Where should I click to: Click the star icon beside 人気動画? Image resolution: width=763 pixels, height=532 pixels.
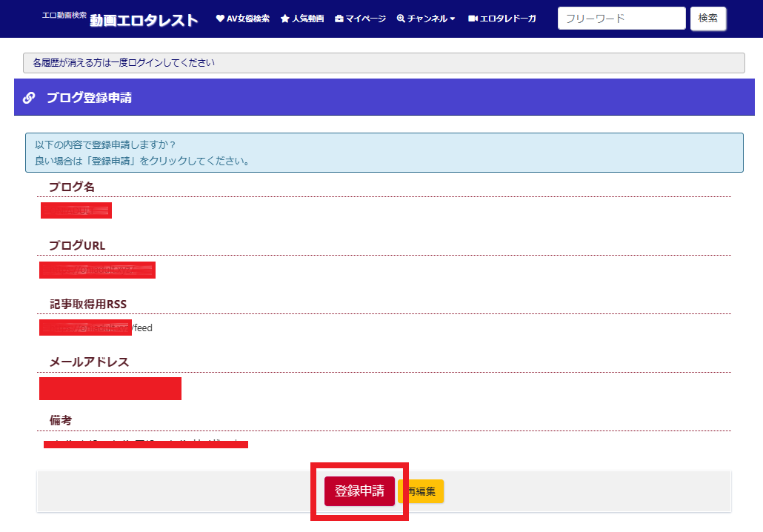[284, 19]
